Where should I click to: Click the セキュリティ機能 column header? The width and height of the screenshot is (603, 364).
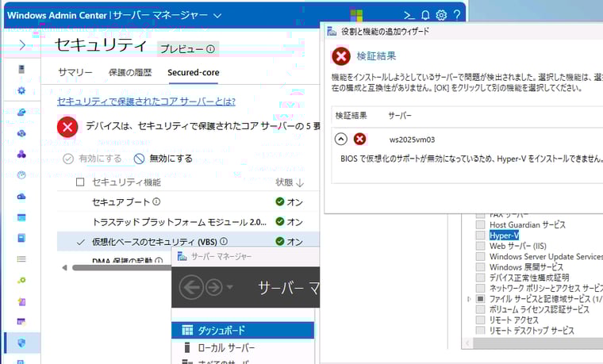tap(126, 182)
